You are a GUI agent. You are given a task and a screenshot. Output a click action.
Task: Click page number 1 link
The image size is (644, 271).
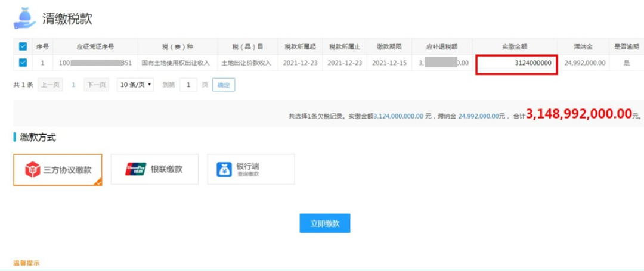73,85
